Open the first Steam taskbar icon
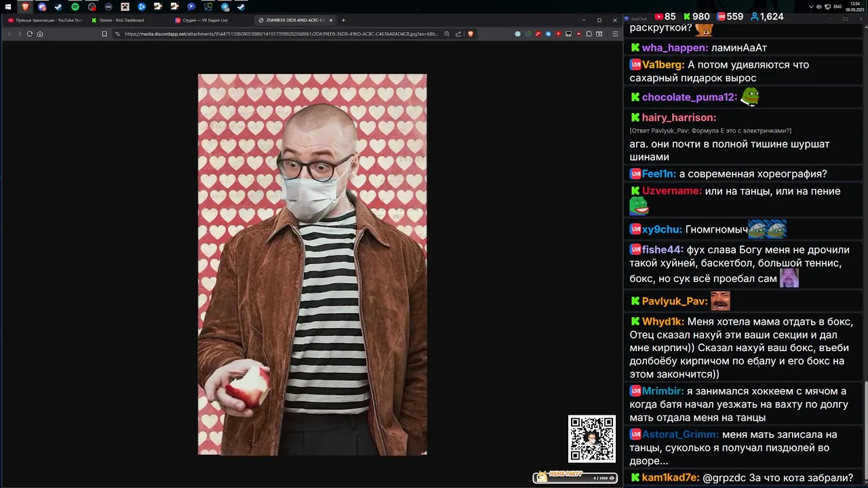The image size is (868, 488). (58, 7)
